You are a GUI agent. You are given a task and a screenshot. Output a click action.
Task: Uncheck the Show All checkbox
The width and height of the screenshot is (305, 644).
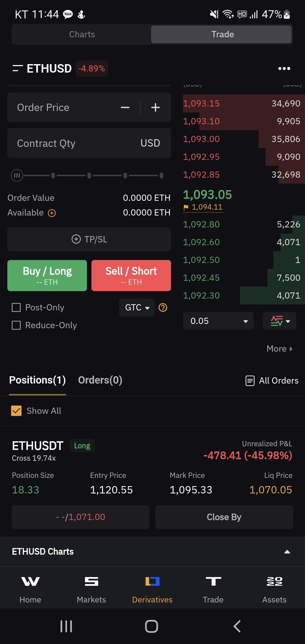16,411
